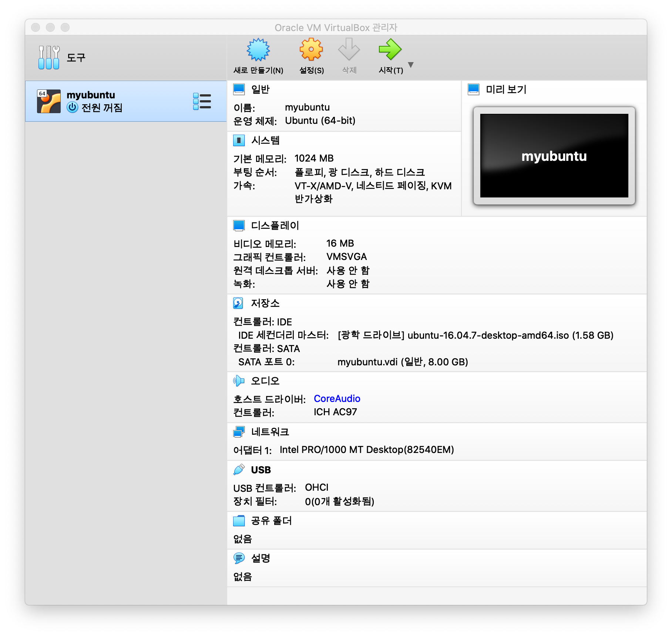Viewport: 672px width, 636px height.
Task: Click the 미리 보기 header text
Action: pyautogui.click(x=506, y=89)
